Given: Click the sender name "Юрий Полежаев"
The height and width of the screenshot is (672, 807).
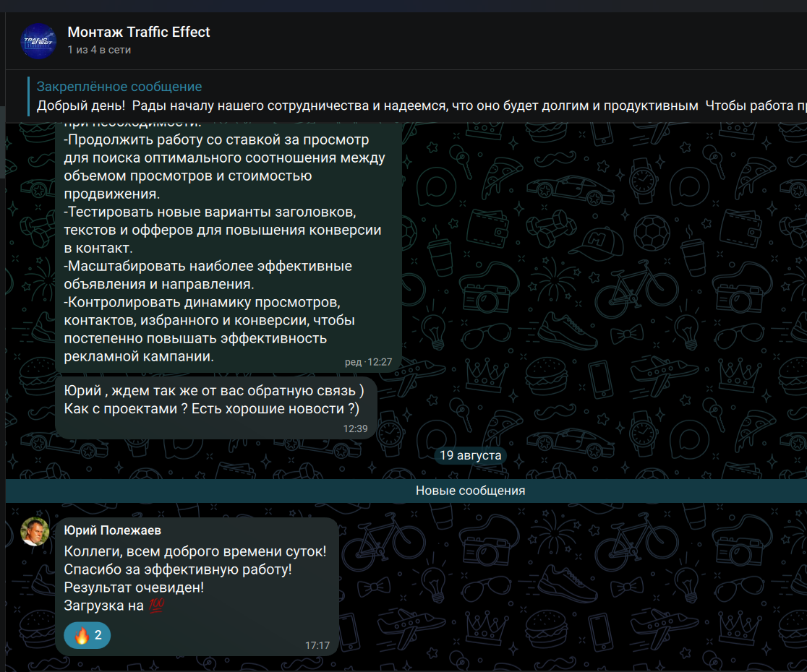Looking at the screenshot, I should pyautogui.click(x=113, y=530).
